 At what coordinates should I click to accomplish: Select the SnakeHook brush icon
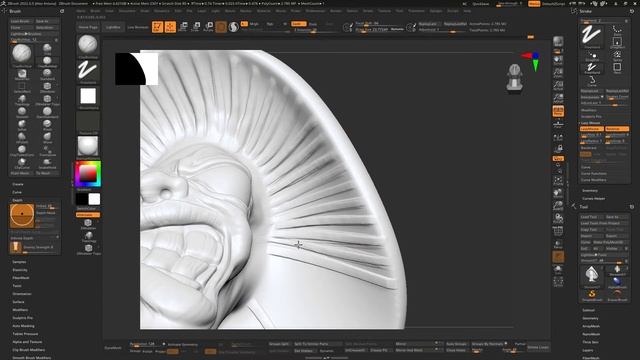point(47,163)
